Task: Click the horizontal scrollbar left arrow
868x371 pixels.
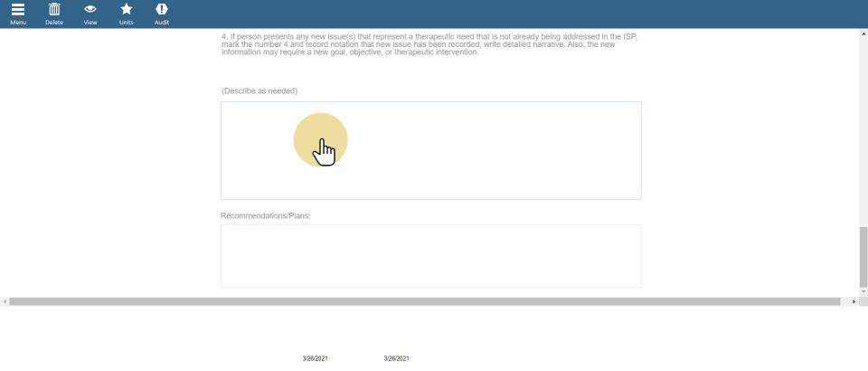Action: pyautogui.click(x=5, y=300)
